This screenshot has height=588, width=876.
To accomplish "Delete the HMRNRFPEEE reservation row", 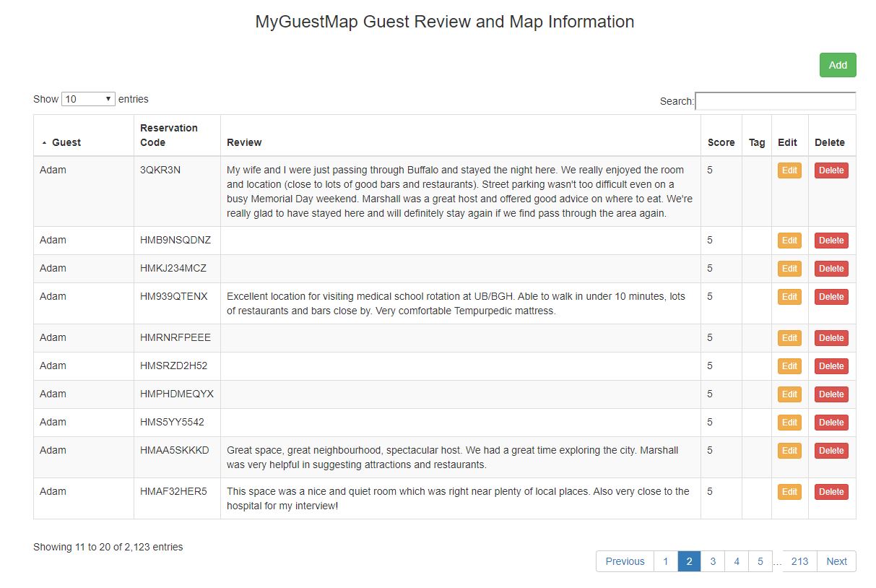I will (x=831, y=338).
